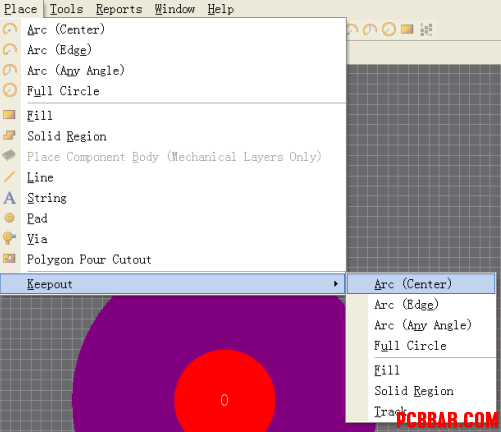Viewport: 501px width, 432px height.
Task: Click the Fill rectangle icon in menu
Action: click(x=9, y=115)
